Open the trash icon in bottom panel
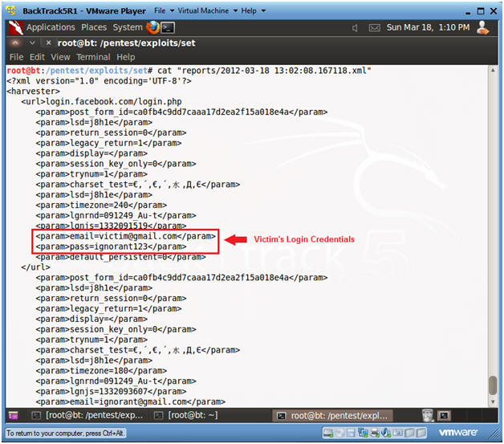Image resolution: width=504 pixels, height=444 pixels. 428,415
